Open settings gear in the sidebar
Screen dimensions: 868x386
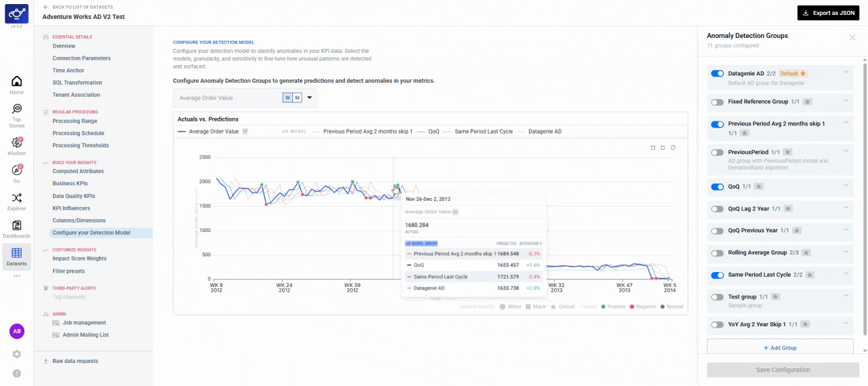click(17, 354)
